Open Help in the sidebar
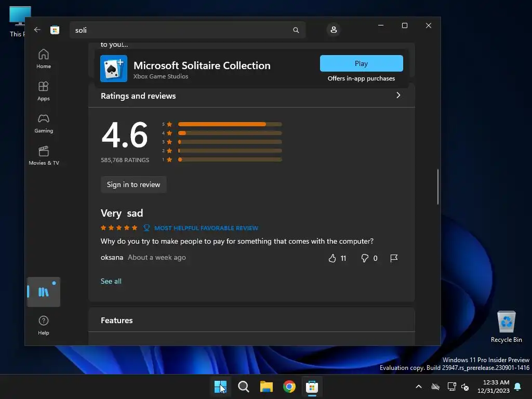The height and width of the screenshot is (399, 532). (x=44, y=325)
